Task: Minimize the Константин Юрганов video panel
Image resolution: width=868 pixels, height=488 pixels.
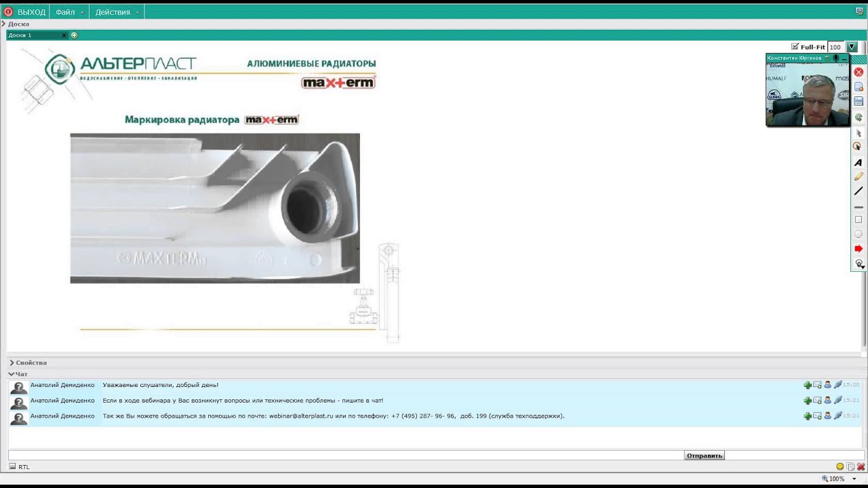Action: click(x=844, y=58)
